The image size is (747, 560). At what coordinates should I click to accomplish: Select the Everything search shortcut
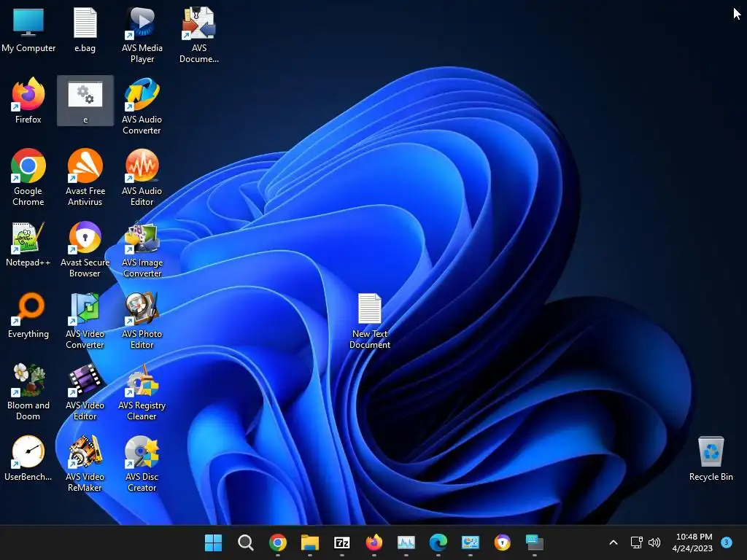coord(28,316)
